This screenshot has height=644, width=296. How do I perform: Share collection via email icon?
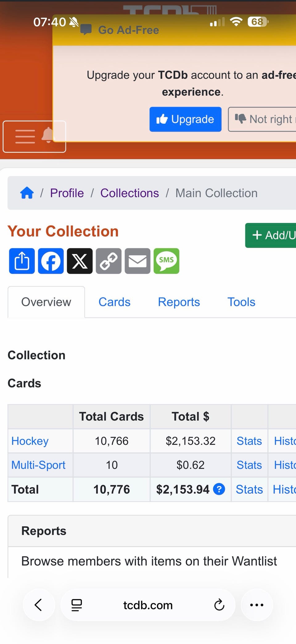click(138, 261)
